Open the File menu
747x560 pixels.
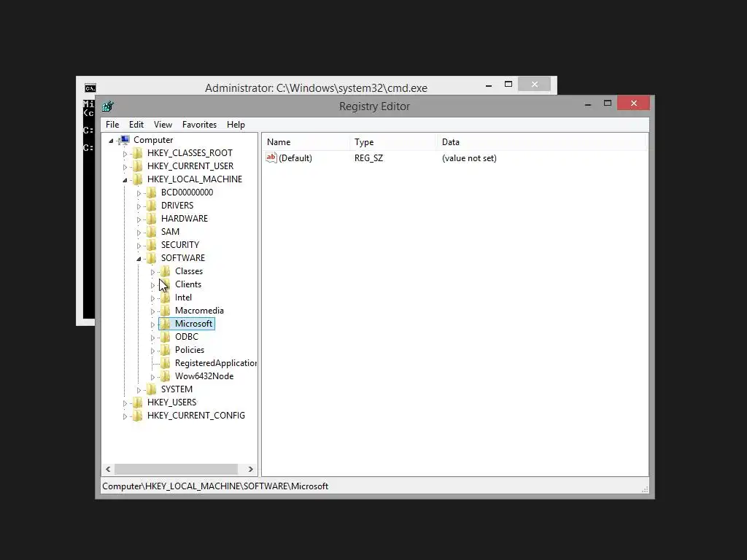click(112, 124)
